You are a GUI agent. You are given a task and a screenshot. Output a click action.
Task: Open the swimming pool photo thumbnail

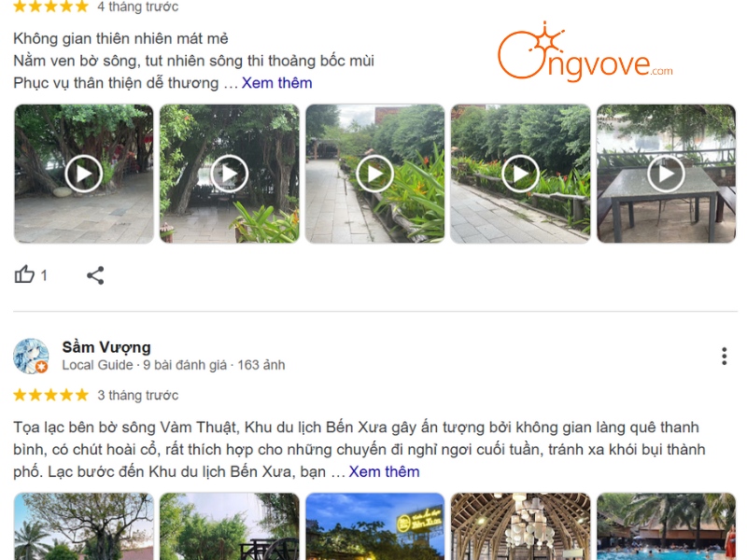tap(666, 526)
